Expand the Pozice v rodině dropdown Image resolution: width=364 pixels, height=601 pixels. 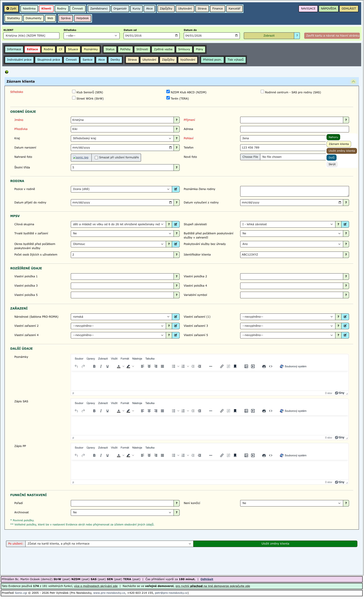[121, 189]
